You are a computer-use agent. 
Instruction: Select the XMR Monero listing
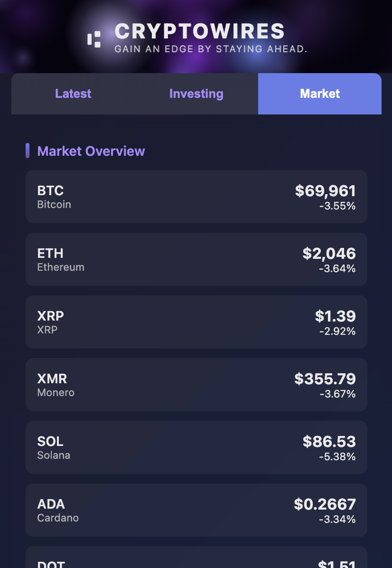tap(196, 385)
